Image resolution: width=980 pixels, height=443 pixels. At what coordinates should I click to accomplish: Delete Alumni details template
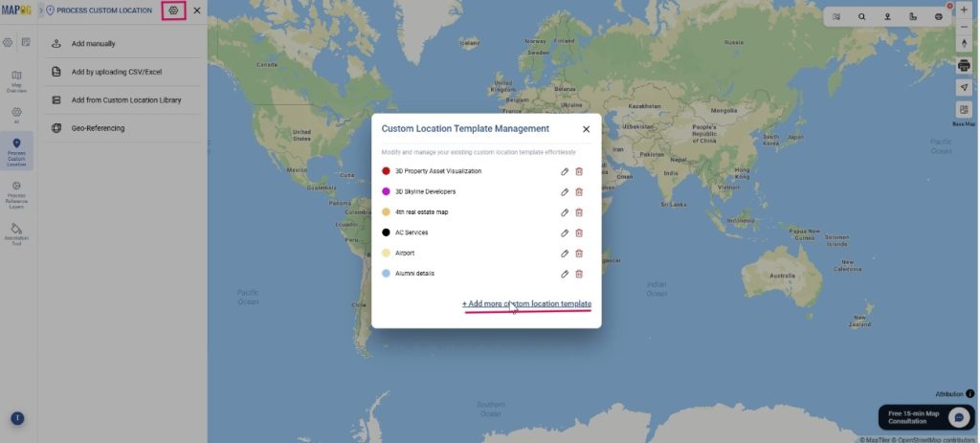[579, 274]
